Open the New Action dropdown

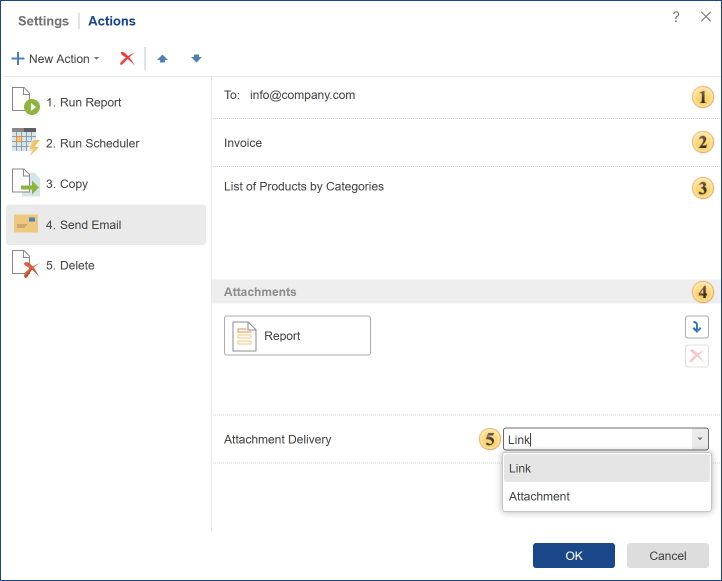click(56, 59)
